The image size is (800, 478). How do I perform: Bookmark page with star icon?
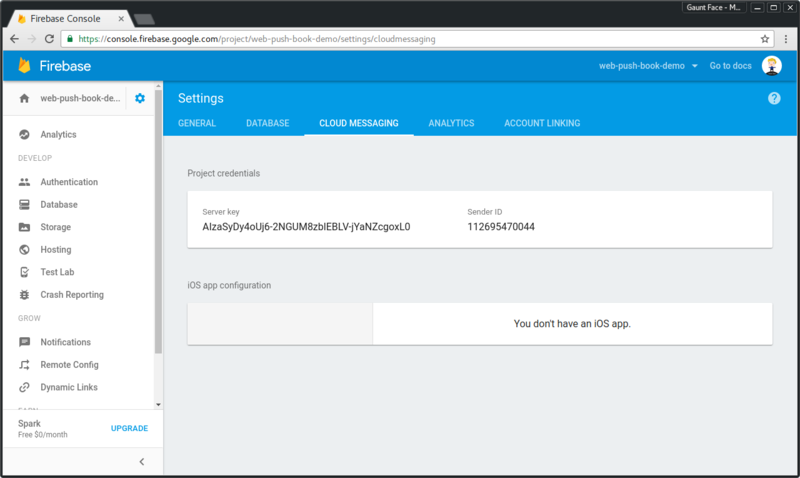[x=764, y=39]
